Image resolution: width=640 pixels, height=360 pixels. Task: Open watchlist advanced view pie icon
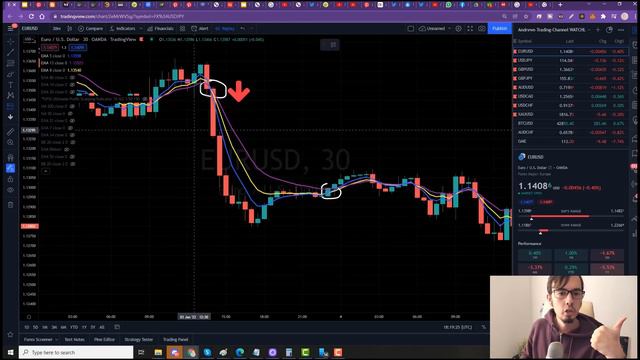[609, 30]
